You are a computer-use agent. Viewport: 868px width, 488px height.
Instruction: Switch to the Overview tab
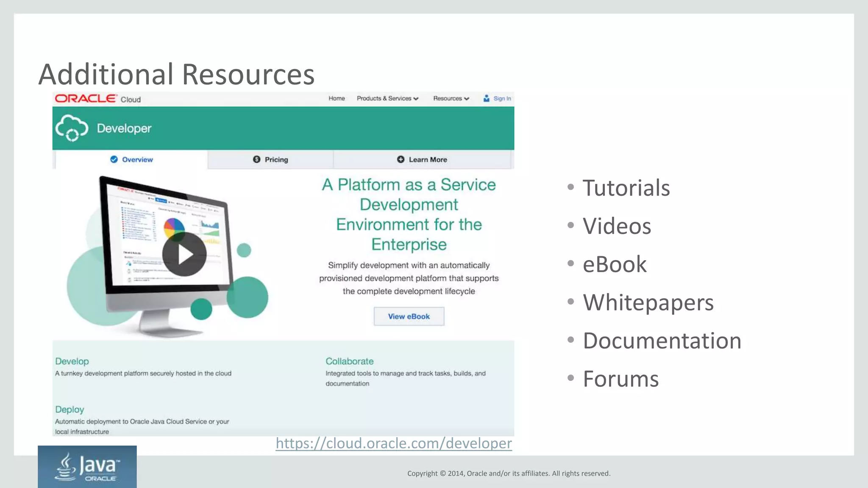[131, 160]
